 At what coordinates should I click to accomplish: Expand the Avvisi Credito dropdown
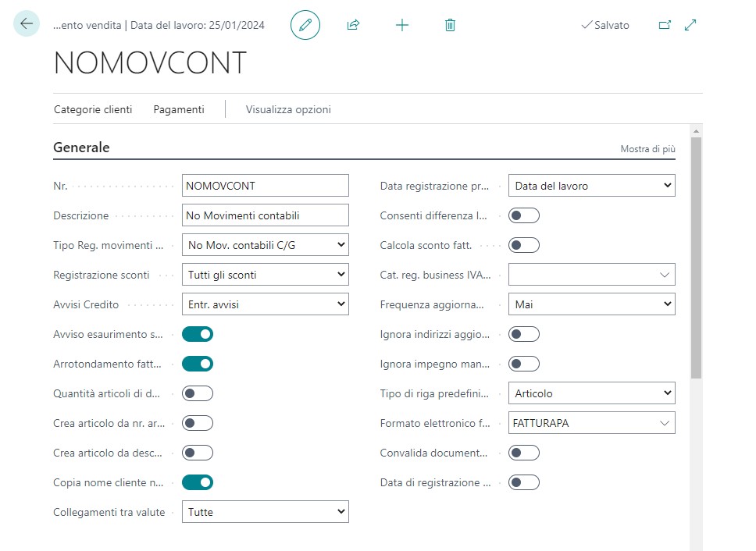(x=265, y=304)
